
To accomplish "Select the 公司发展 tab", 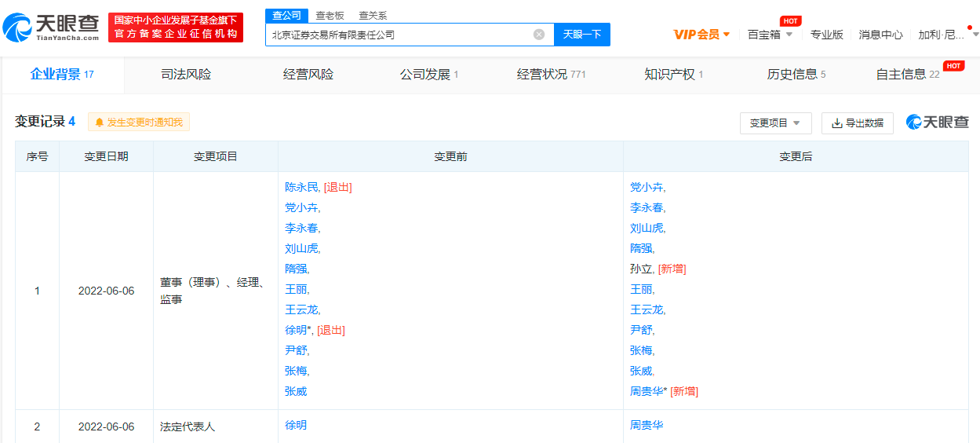I will [429, 75].
